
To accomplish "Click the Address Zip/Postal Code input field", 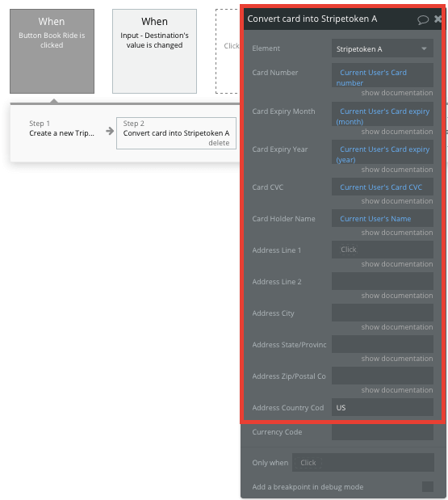I will [x=383, y=376].
